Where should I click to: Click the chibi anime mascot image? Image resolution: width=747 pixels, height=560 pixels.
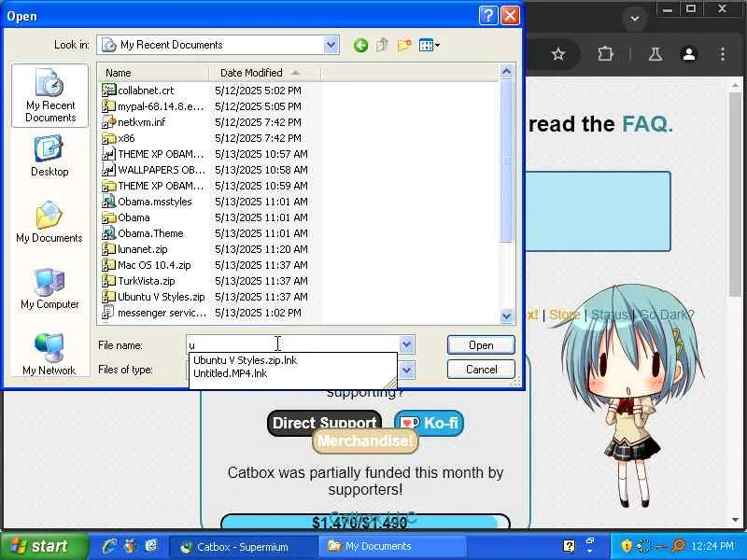[x=628, y=395]
